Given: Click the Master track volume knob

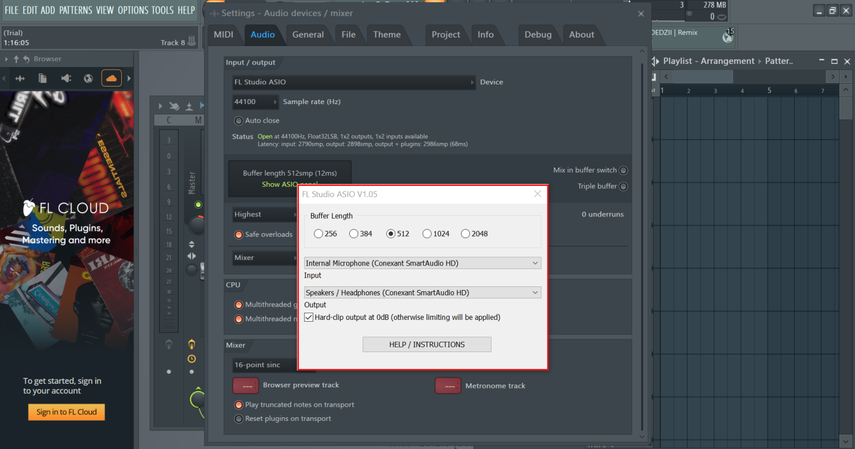Looking at the screenshot, I should click(x=197, y=225).
